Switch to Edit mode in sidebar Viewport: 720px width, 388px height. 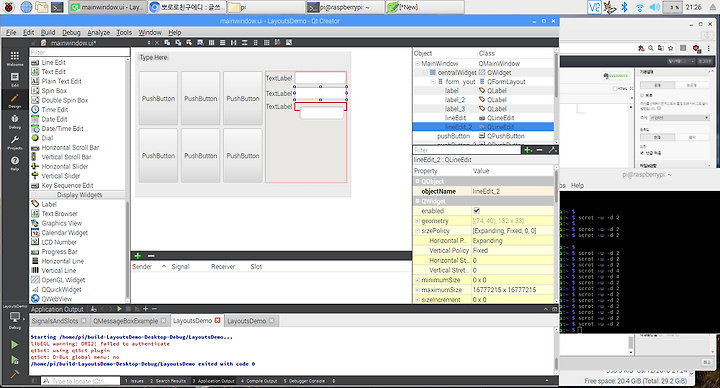point(15,79)
